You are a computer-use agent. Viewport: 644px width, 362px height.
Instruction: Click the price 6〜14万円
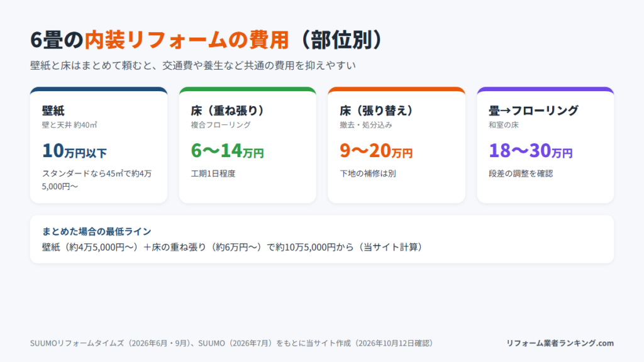pos(227,151)
